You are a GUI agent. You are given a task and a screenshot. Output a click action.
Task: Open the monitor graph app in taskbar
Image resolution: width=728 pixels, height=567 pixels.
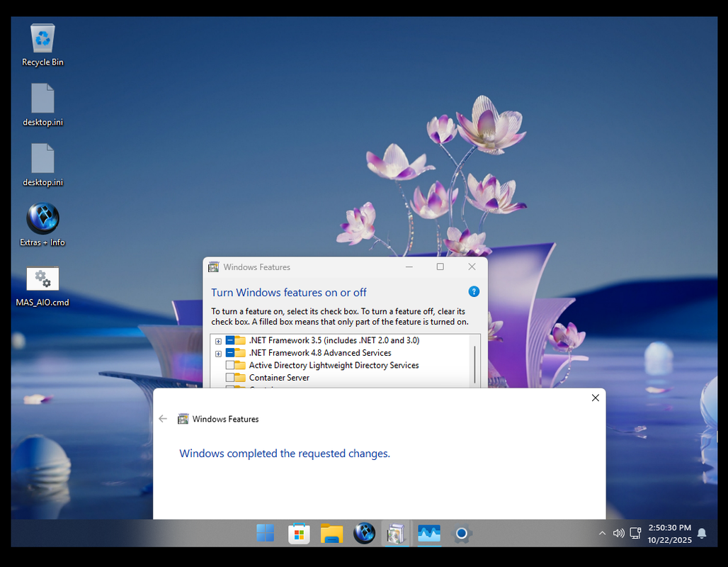428,533
